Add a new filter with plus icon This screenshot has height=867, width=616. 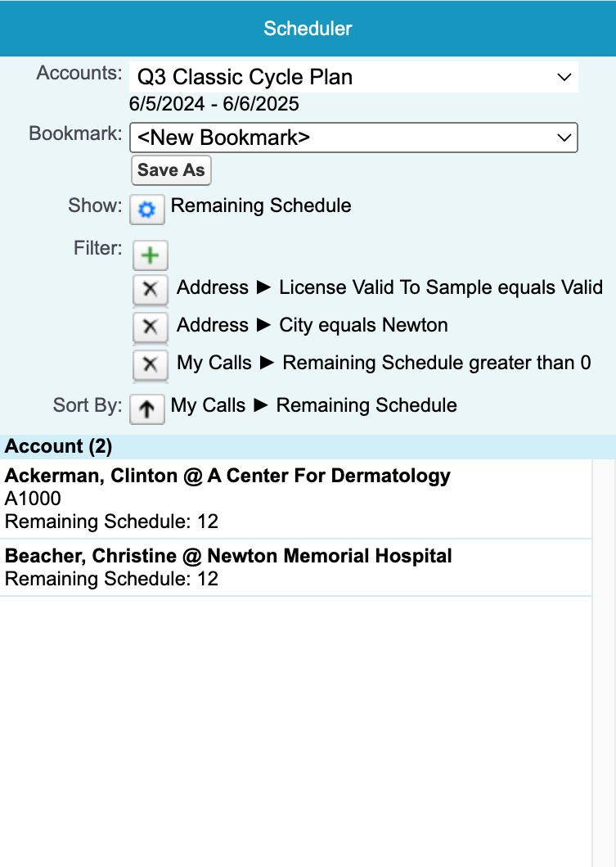click(x=150, y=255)
